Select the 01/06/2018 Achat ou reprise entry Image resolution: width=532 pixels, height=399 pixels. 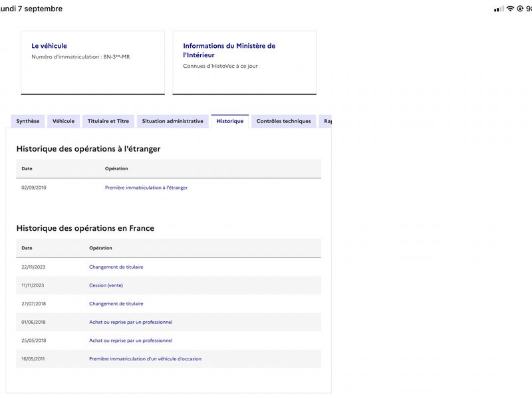(x=130, y=322)
